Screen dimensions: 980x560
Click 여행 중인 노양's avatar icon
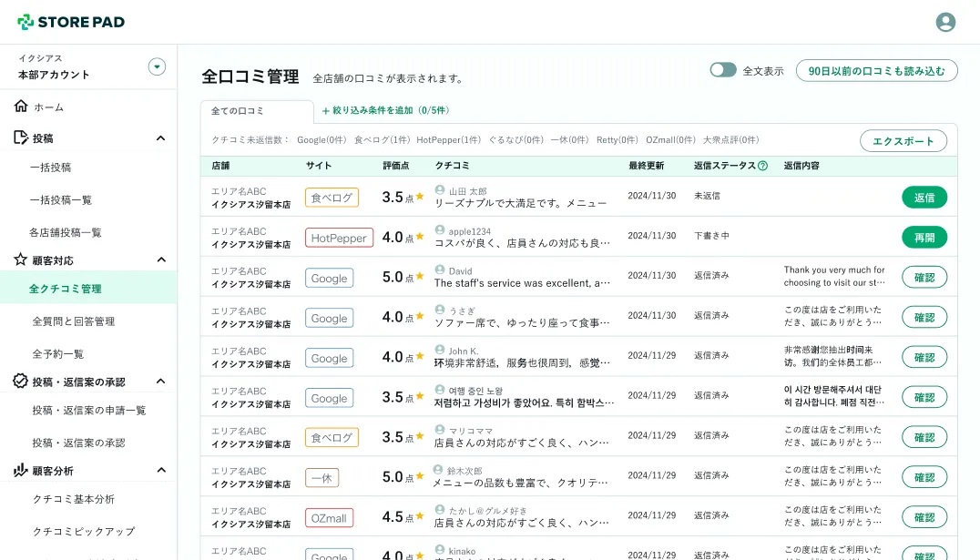coord(440,390)
